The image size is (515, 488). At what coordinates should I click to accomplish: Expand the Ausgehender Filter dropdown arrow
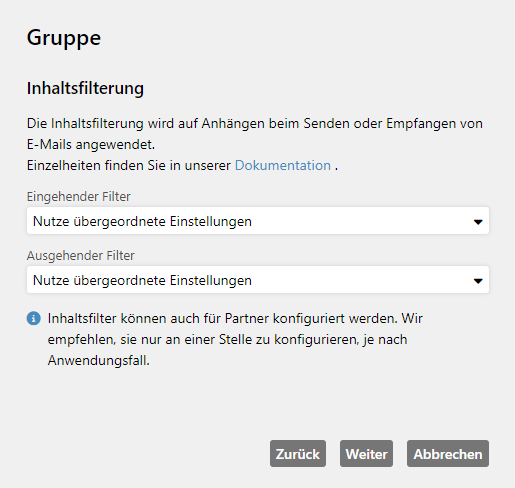(x=478, y=281)
